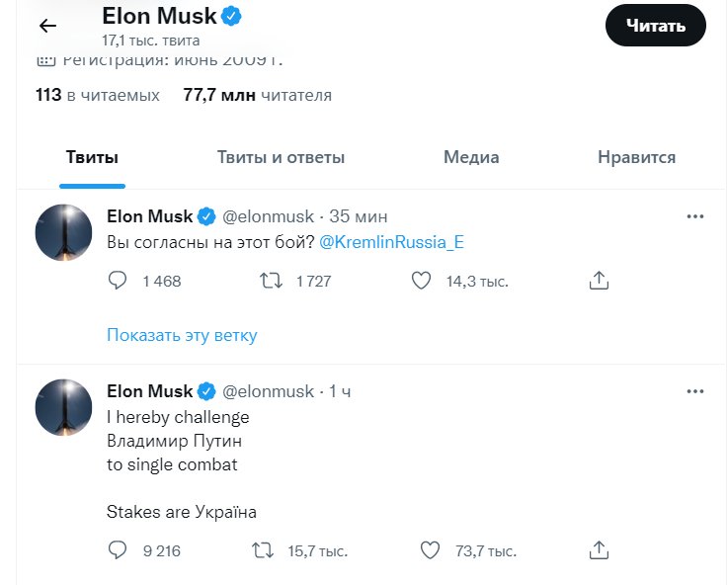Switch to the Медиа tab
Image resolution: width=728 pixels, height=585 pixels.
(471, 157)
